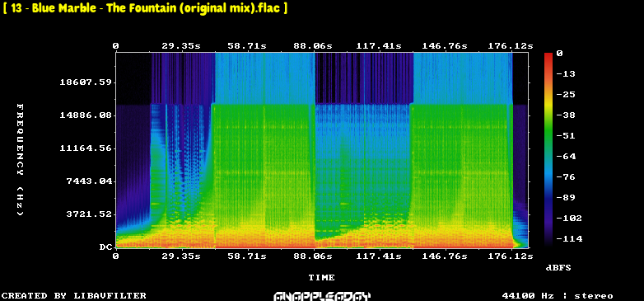Click the CREATED BY LIBAVFILTER text

coord(74,296)
